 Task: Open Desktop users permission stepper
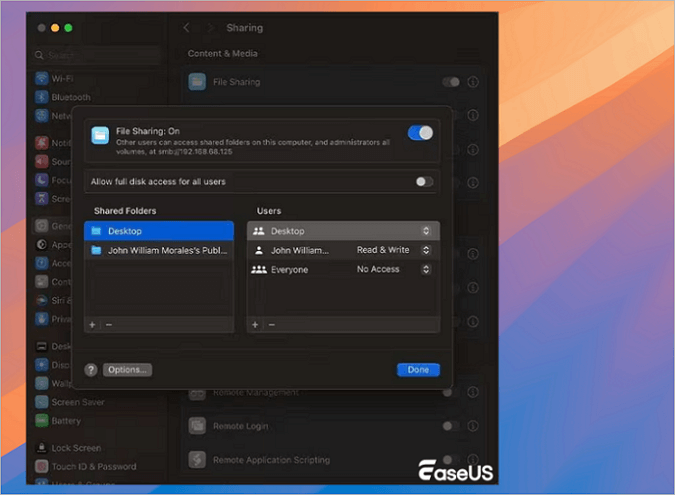(x=426, y=231)
